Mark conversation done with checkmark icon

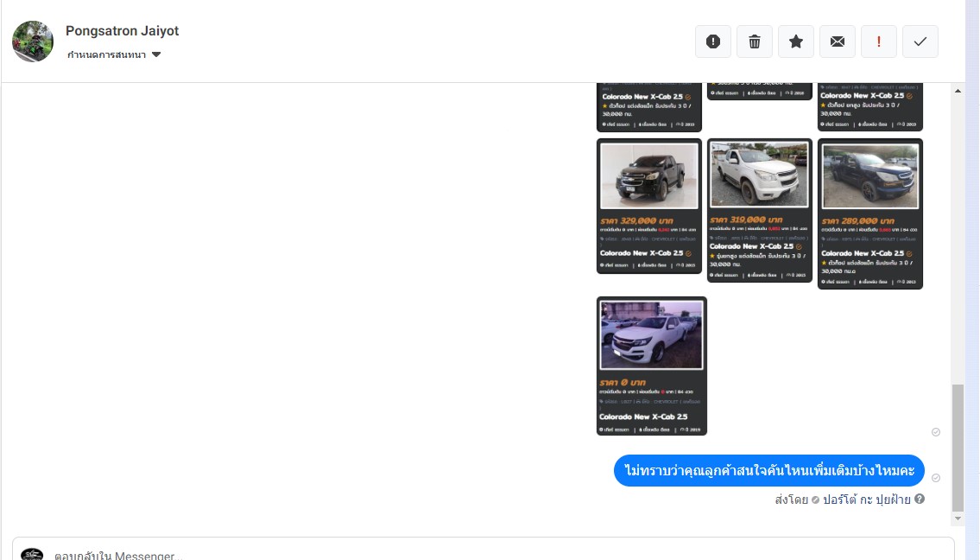pos(920,41)
